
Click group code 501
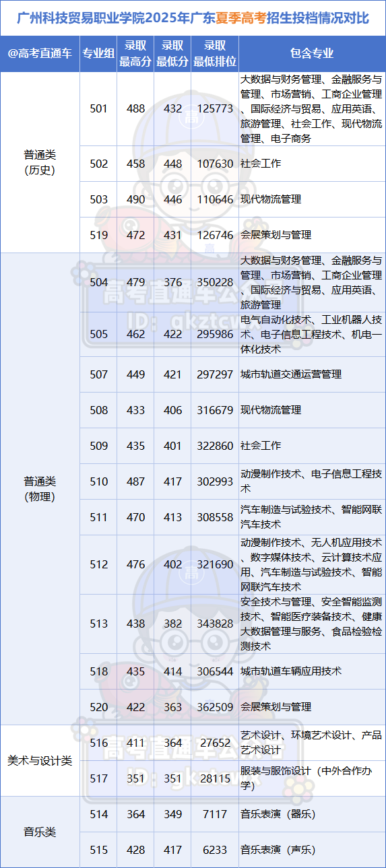98,108
